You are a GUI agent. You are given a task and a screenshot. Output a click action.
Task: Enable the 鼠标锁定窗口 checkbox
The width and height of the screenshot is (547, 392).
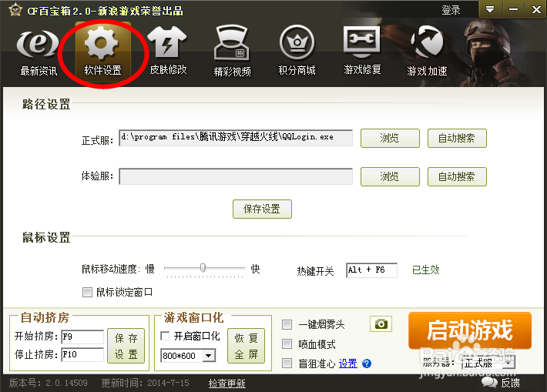(x=87, y=292)
